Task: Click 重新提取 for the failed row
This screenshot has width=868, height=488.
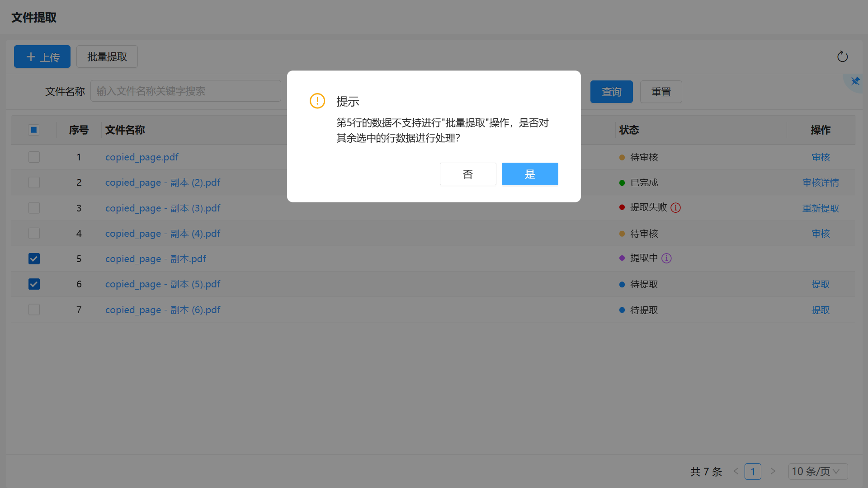Action: tap(821, 208)
